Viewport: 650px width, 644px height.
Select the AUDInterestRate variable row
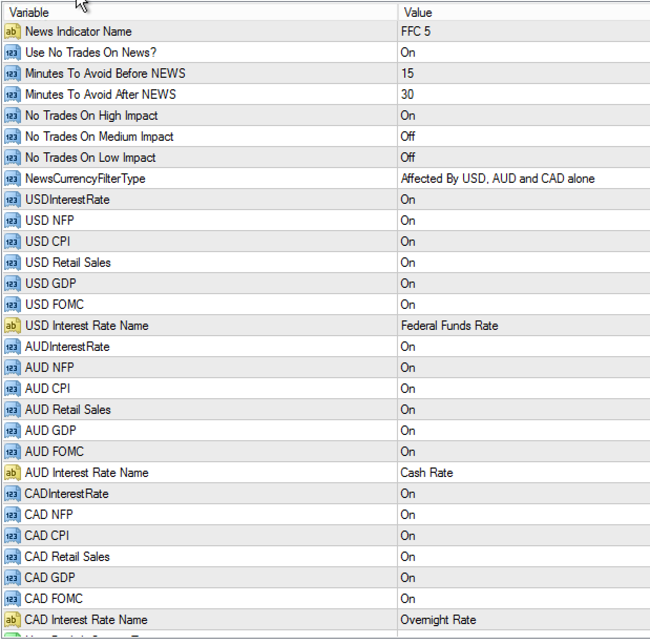tap(67, 347)
